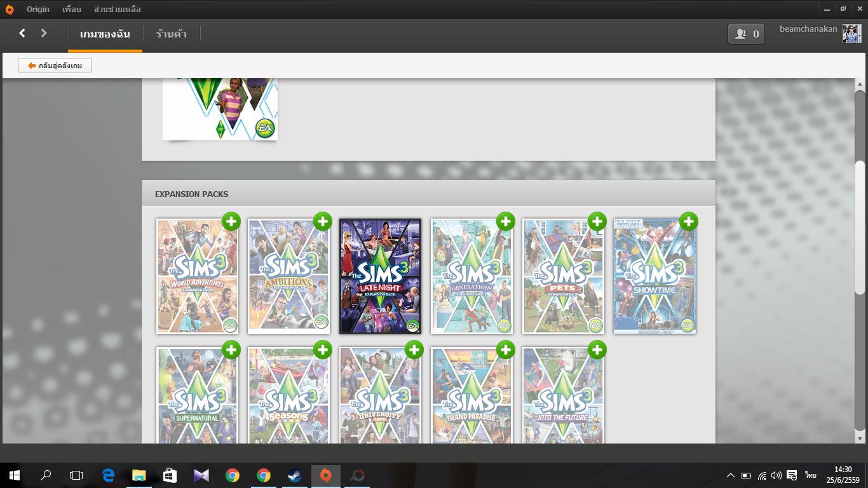
Task: Launch Microsoft Edge from the taskbar
Action: (x=107, y=475)
